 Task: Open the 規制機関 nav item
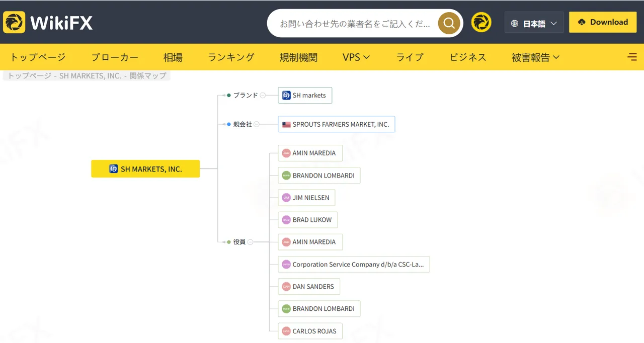[x=298, y=57]
